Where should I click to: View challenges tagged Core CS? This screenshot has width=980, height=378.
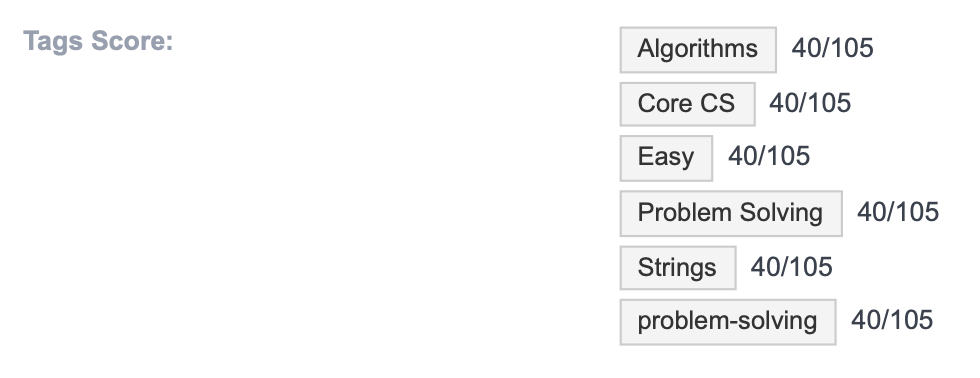[x=687, y=104]
